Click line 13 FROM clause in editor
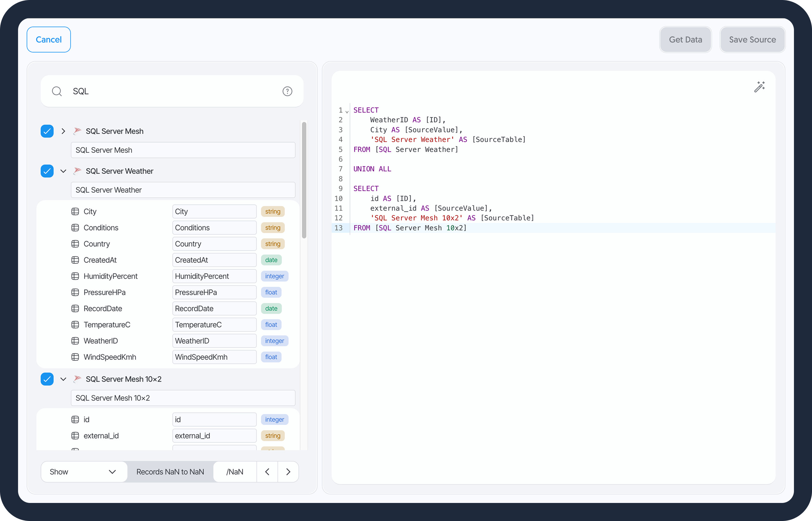The height and width of the screenshot is (521, 812). 410,228
